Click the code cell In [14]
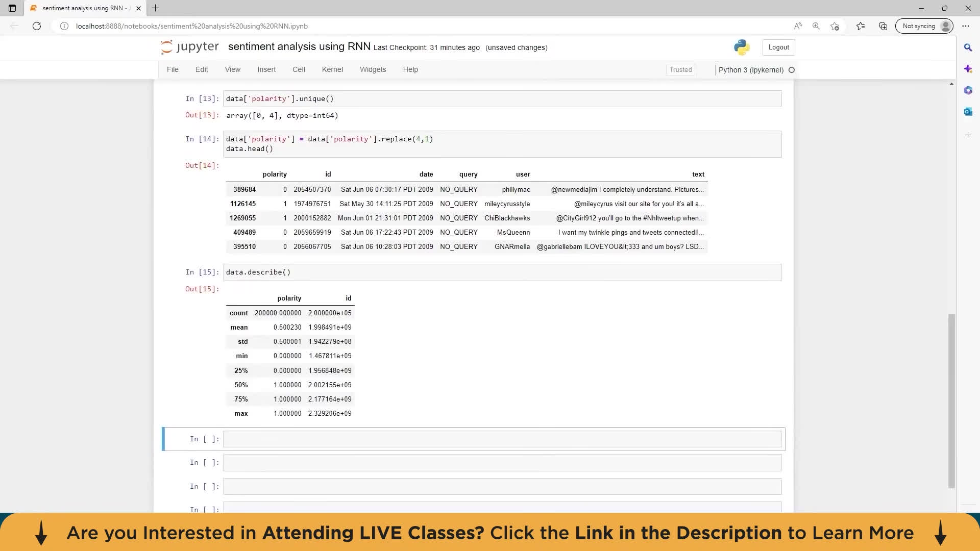The image size is (980, 551). (502, 144)
